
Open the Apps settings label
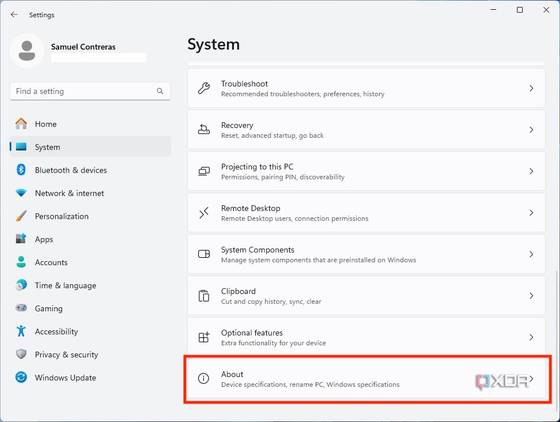pyautogui.click(x=44, y=240)
